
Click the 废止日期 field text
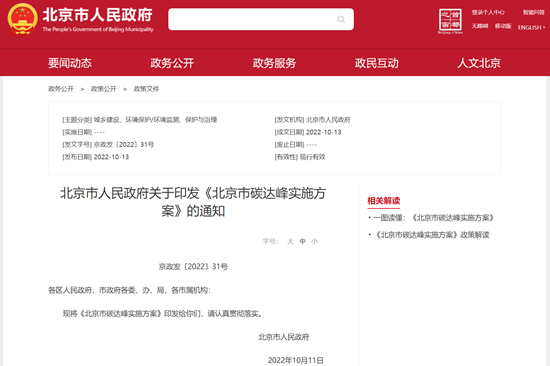296,145
